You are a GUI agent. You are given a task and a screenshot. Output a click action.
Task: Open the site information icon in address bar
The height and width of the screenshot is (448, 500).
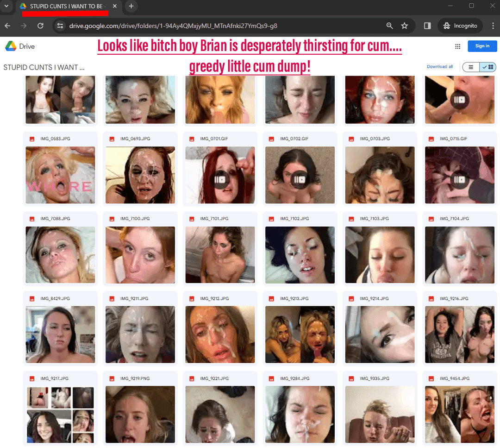click(60, 26)
